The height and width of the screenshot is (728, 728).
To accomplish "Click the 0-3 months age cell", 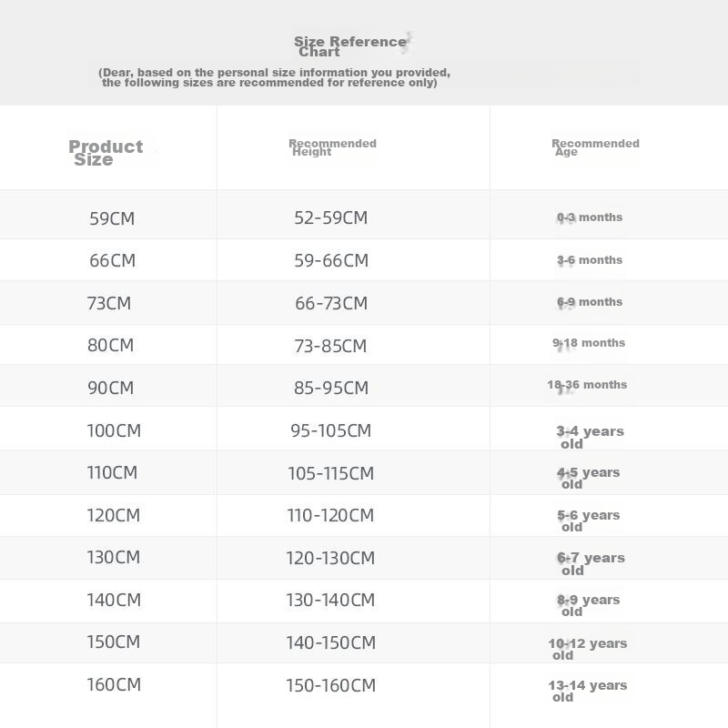I will click(590, 217).
